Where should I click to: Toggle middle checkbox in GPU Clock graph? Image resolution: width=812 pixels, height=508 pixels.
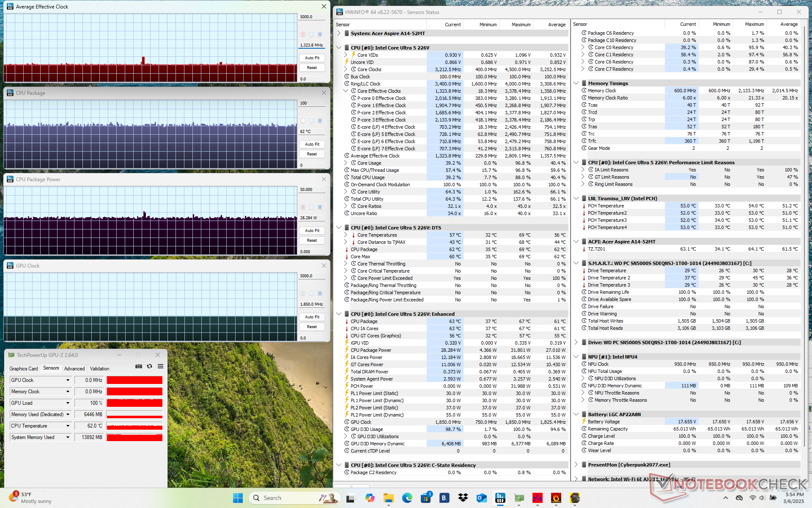click(x=311, y=293)
